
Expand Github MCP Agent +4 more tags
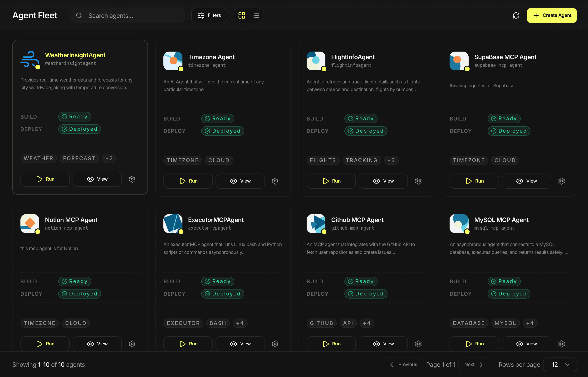click(367, 323)
